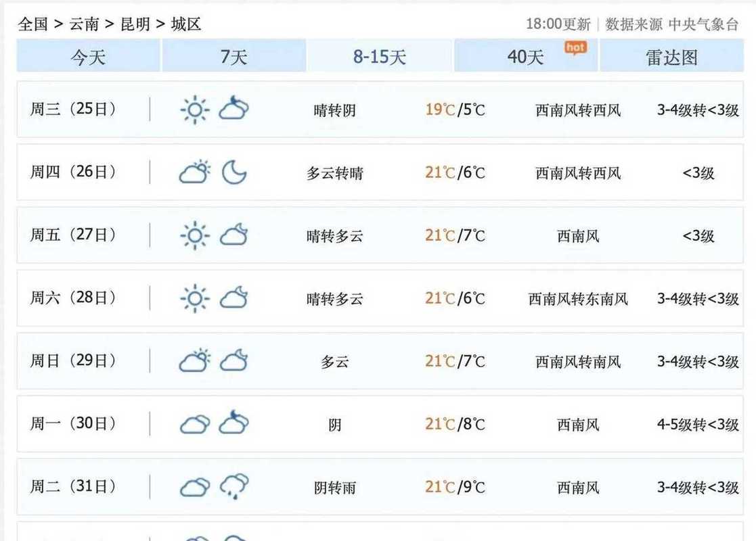
Task: Click the cloudy-night icon next to Wednesday's sun
Action: tap(233, 110)
